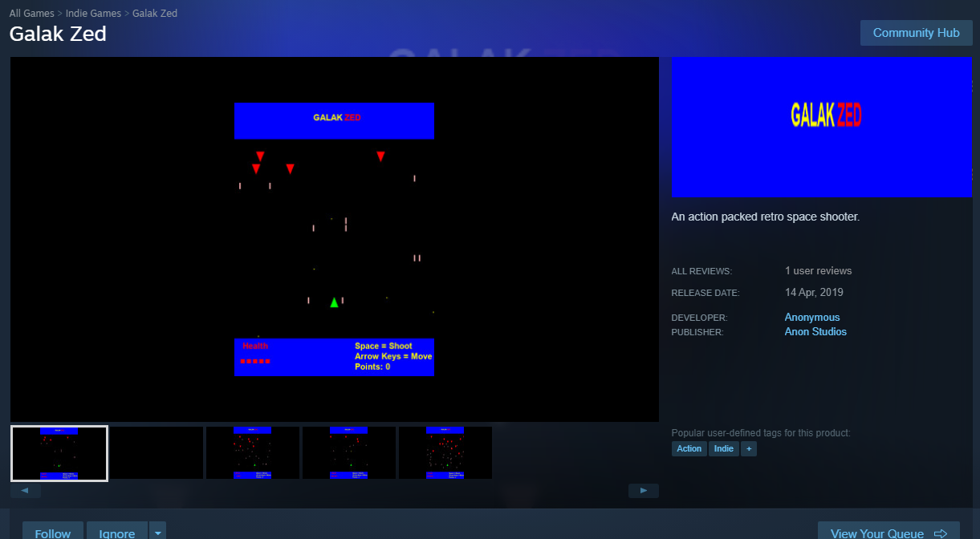This screenshot has width=980, height=539.
Task: Click the game description text
Action: click(x=766, y=217)
